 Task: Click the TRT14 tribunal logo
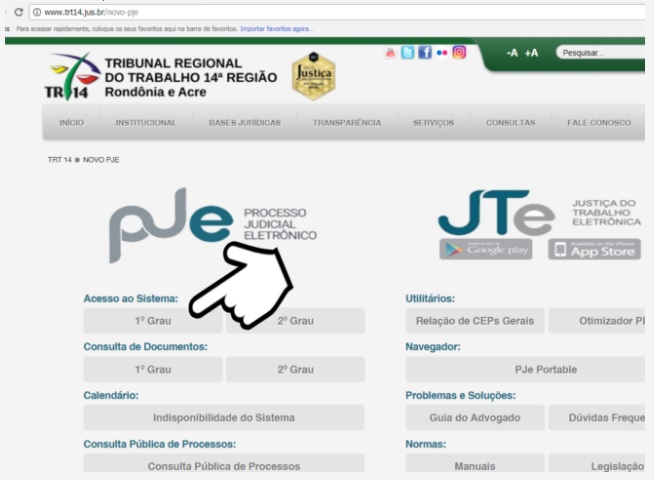[72, 77]
